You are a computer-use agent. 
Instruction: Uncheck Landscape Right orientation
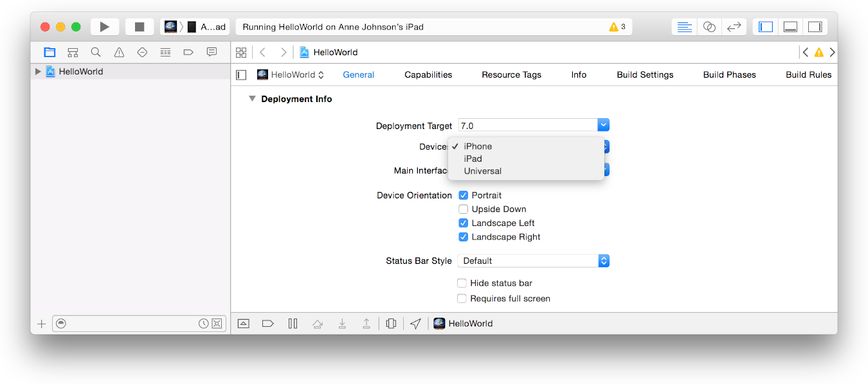pyautogui.click(x=463, y=237)
